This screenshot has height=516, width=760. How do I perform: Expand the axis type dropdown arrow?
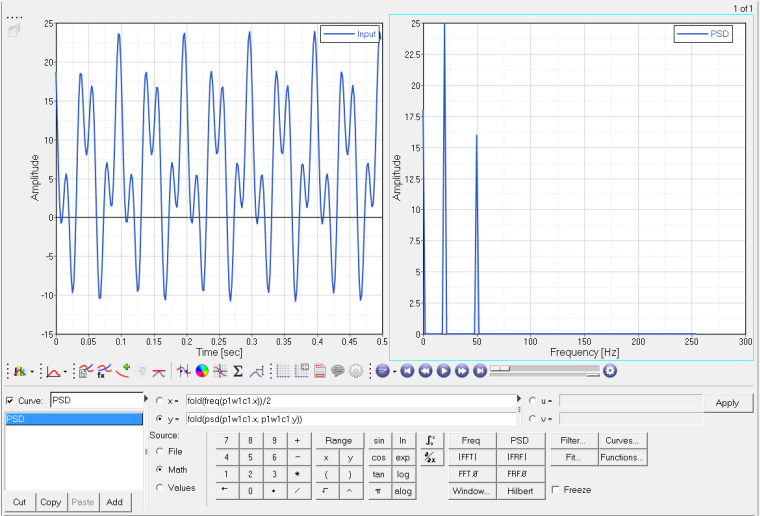pyautogui.click(x=66, y=372)
